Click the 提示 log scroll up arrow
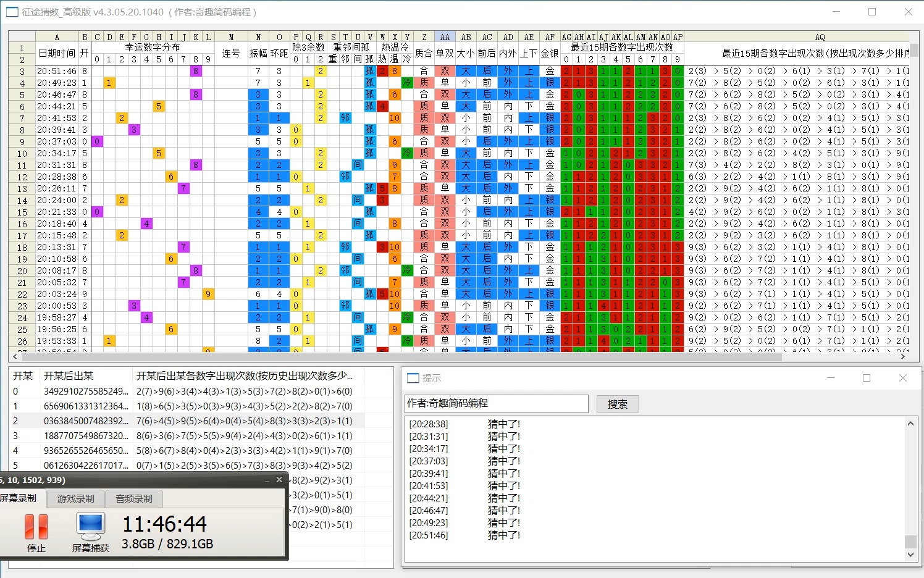The height and width of the screenshot is (578, 924). tap(910, 424)
